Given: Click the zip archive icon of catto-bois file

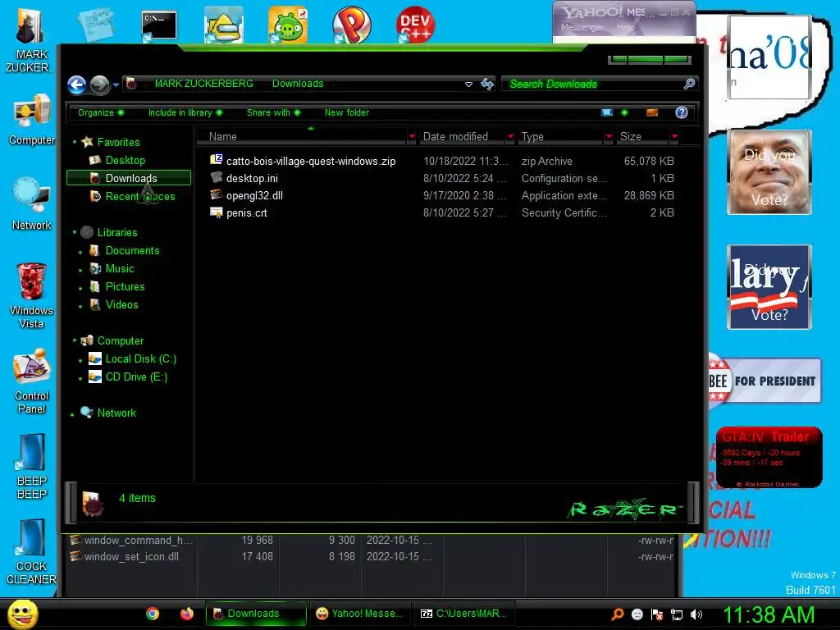Looking at the screenshot, I should [217, 160].
